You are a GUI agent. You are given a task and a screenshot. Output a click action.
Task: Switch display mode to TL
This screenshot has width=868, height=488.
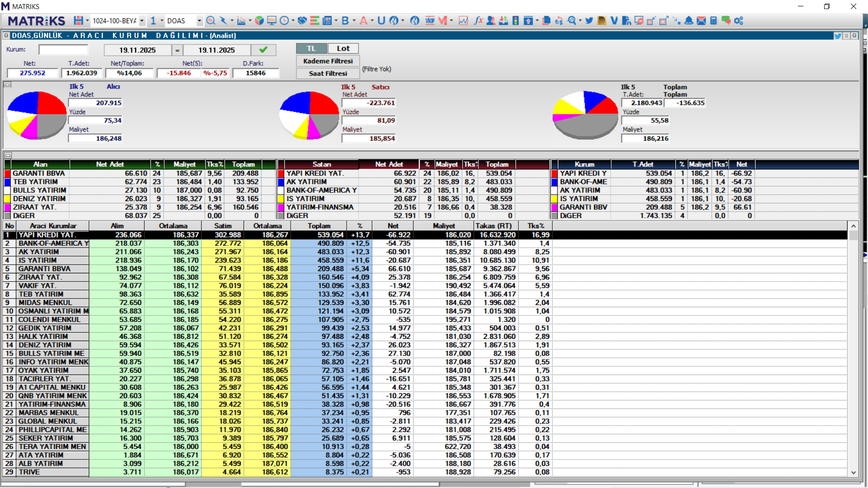(x=311, y=48)
